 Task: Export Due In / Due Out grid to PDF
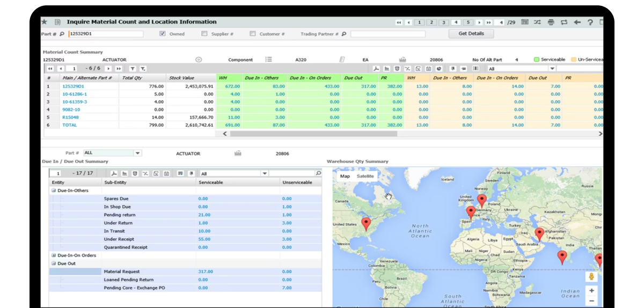[114, 173]
